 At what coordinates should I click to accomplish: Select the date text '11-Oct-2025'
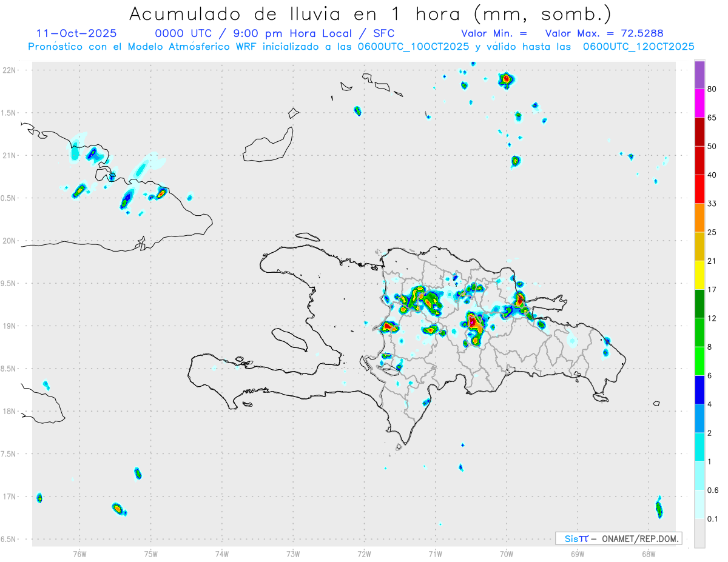[x=76, y=33]
